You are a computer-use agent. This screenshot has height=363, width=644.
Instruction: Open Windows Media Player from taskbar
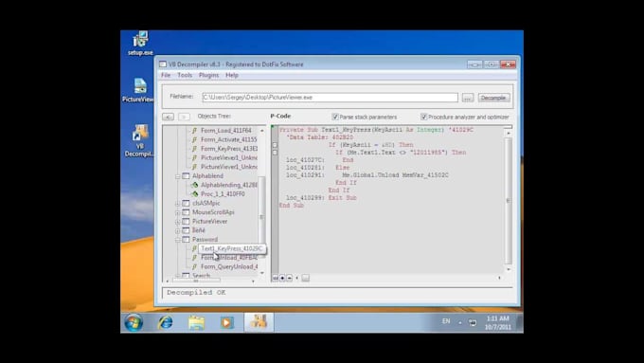(226, 322)
